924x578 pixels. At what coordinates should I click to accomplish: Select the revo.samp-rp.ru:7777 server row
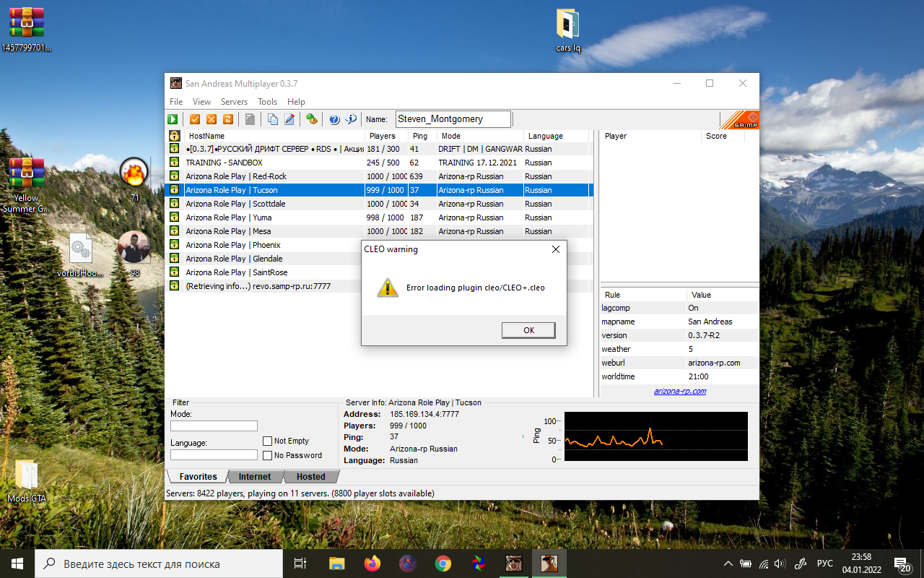pos(264,286)
